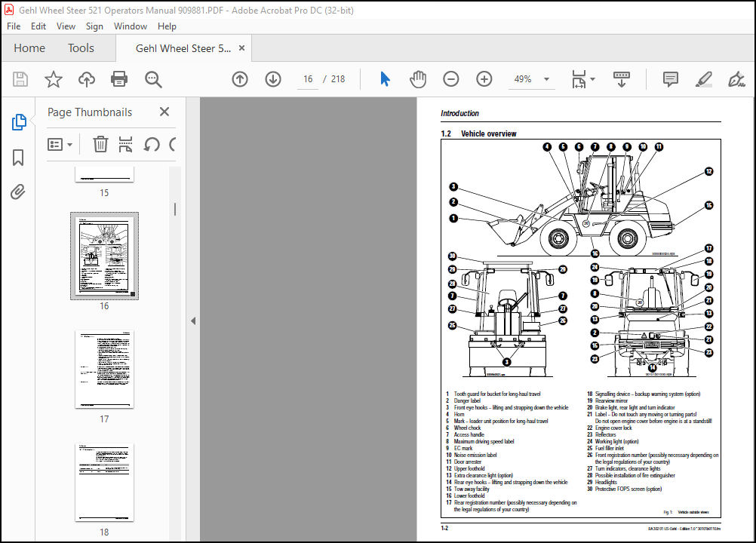Click legend entry 'Tow away facility'
Image resolution: width=756 pixels, height=543 pixels.
pos(472,489)
